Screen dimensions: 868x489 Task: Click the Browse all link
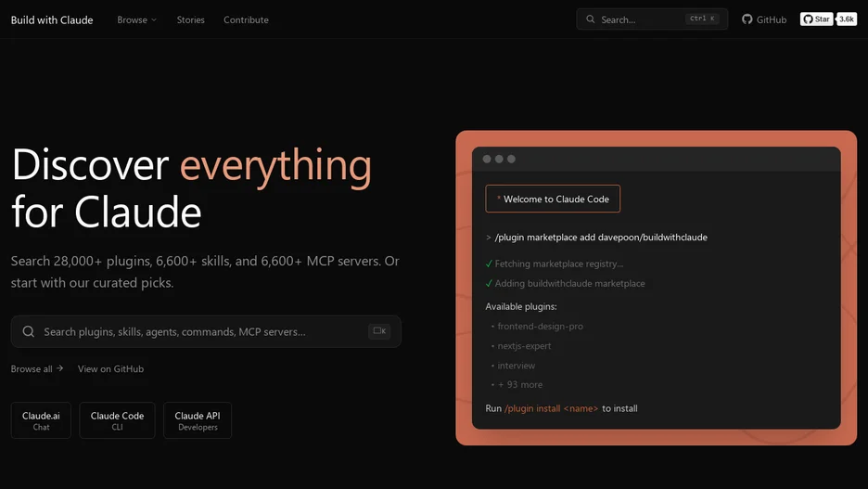tap(36, 368)
